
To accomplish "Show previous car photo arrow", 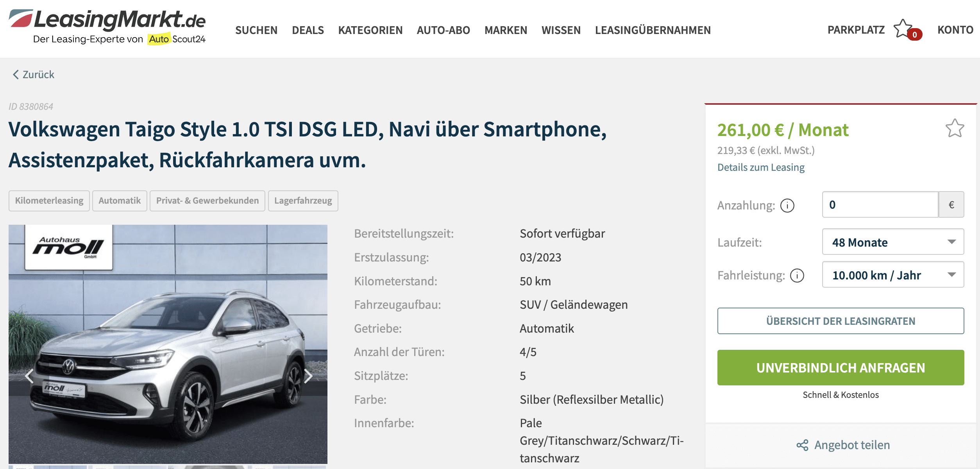I will point(29,376).
